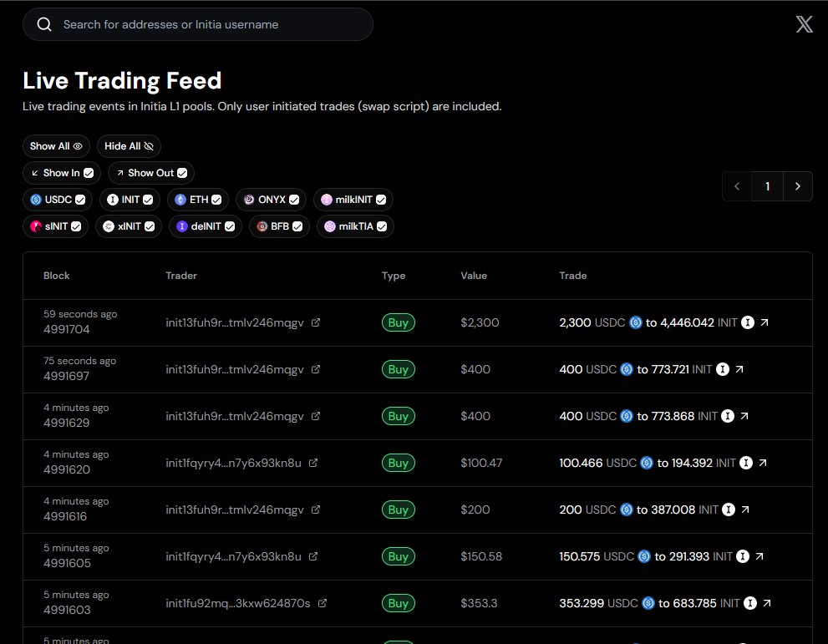Click the $150.58 value cell
The width and height of the screenshot is (828, 644).
(481, 556)
